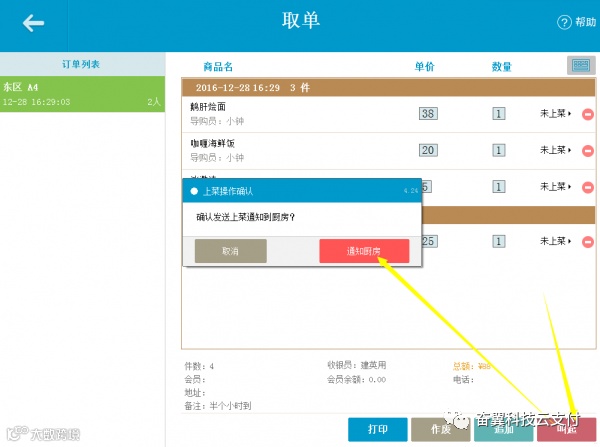Expand 未上菜 status for 咖喱海鲜饭
600x447 pixels.
click(x=555, y=150)
